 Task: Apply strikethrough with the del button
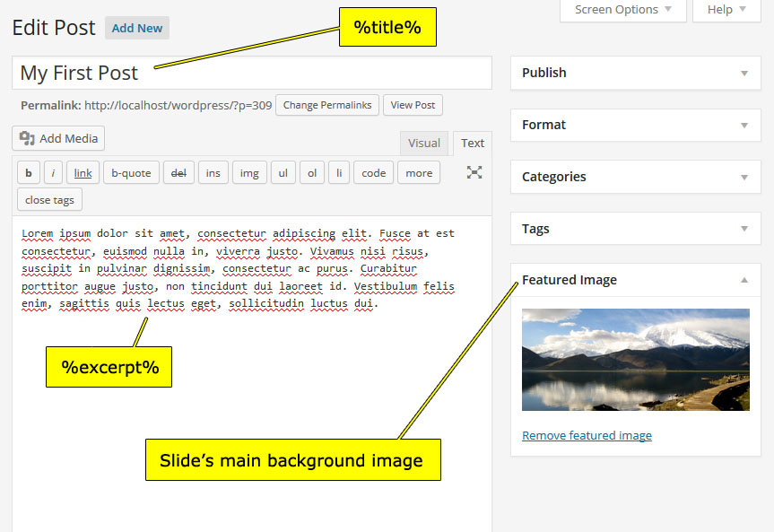[x=178, y=173]
